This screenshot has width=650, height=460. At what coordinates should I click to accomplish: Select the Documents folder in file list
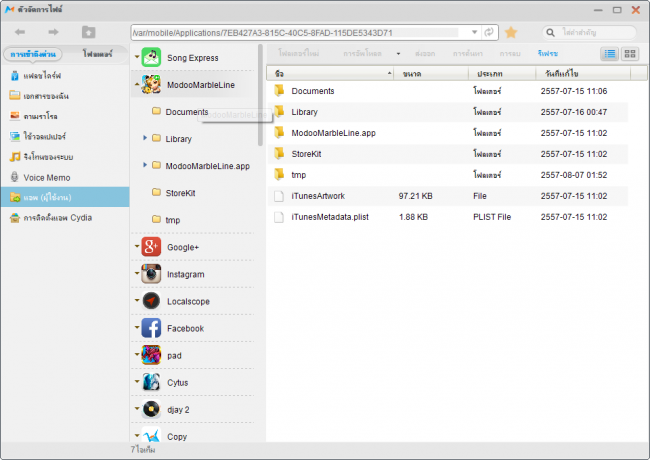coord(448,91)
